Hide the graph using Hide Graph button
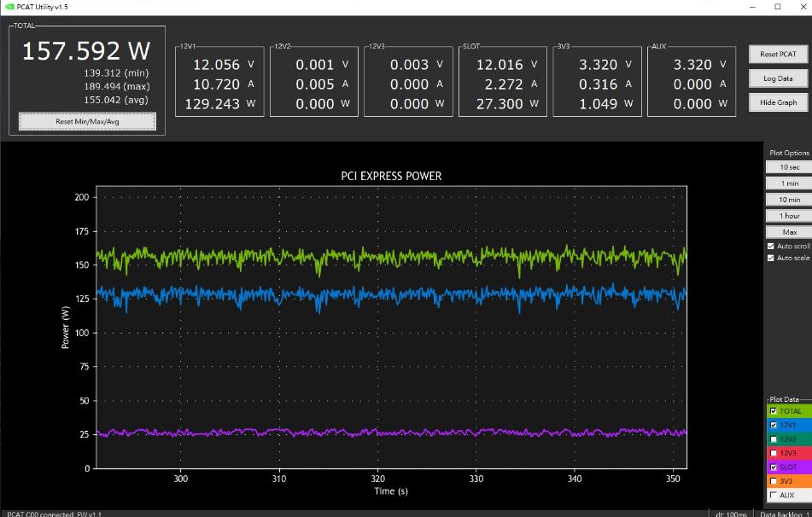This screenshot has height=517, width=812. coord(778,102)
